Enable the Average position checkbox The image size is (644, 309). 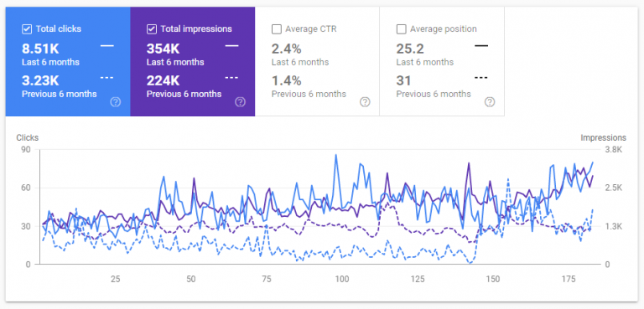(x=402, y=29)
